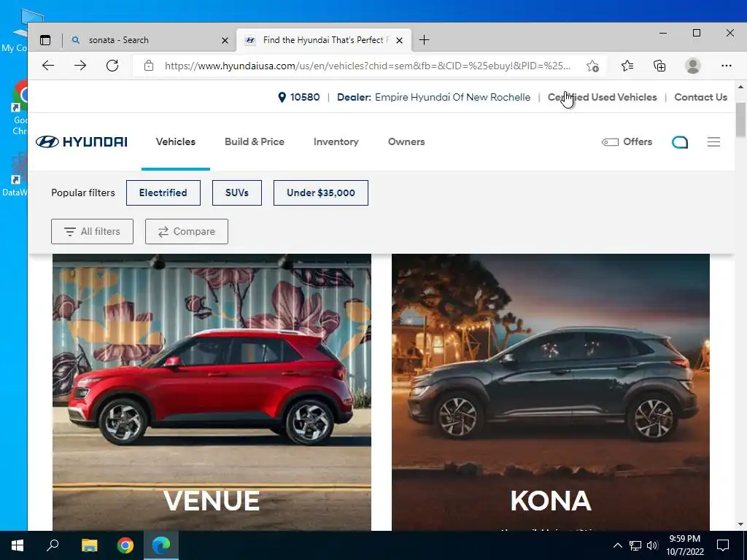The image size is (747, 560).
Task: Apply the Electrified popular filter
Action: pyautogui.click(x=163, y=192)
